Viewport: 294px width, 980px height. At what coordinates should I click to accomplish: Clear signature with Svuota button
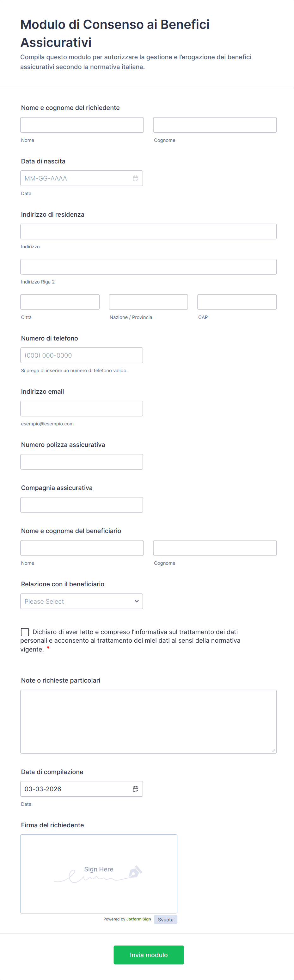click(x=166, y=920)
